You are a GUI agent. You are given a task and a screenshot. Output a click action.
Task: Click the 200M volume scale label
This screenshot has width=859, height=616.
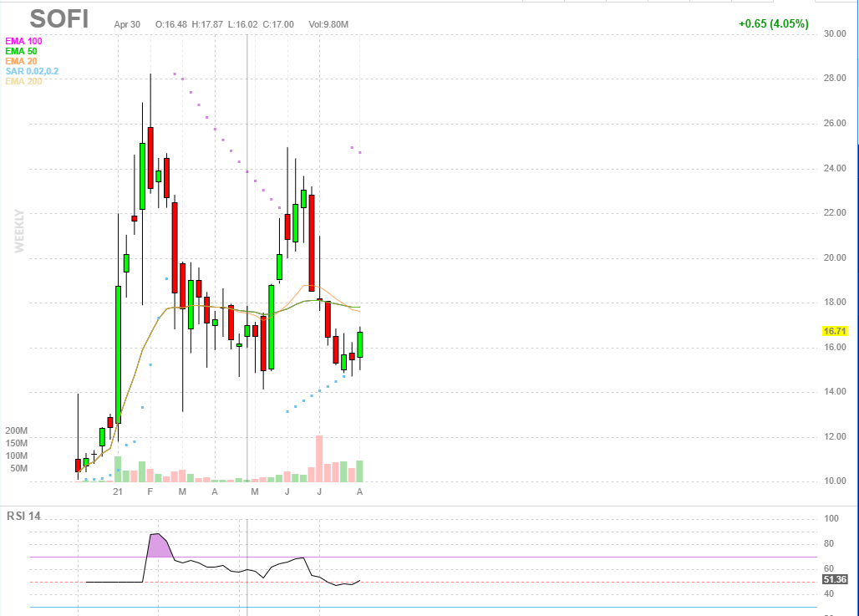pos(17,430)
